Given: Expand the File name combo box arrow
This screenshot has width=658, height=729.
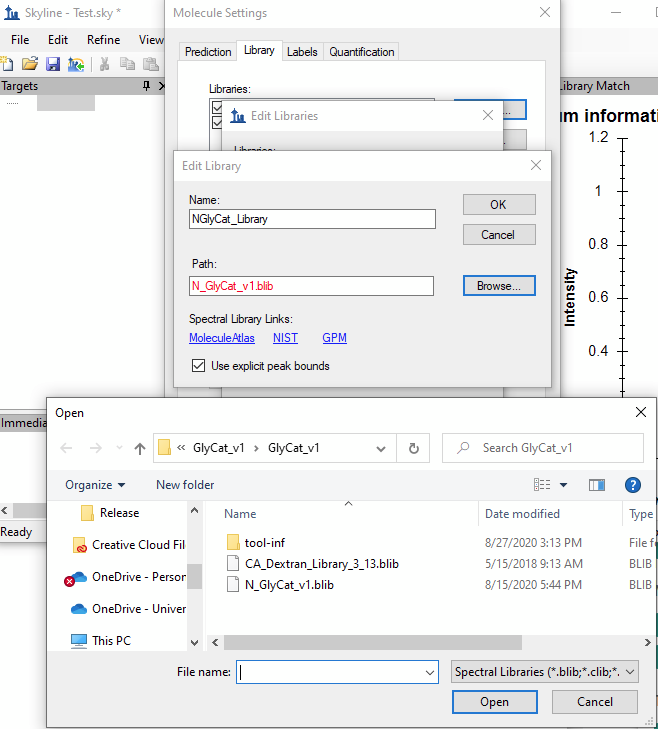Looking at the screenshot, I should tap(429, 672).
